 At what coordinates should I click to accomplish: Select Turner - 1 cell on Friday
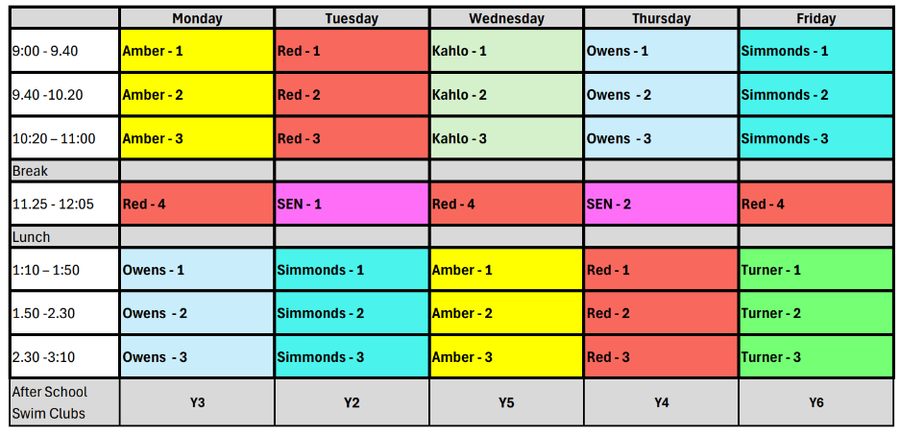tap(816, 269)
